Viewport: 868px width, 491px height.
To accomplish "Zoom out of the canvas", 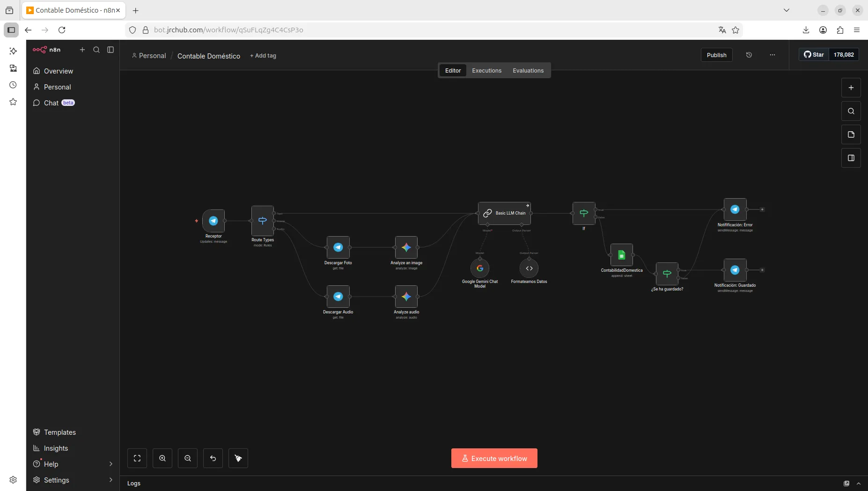I will point(188,458).
